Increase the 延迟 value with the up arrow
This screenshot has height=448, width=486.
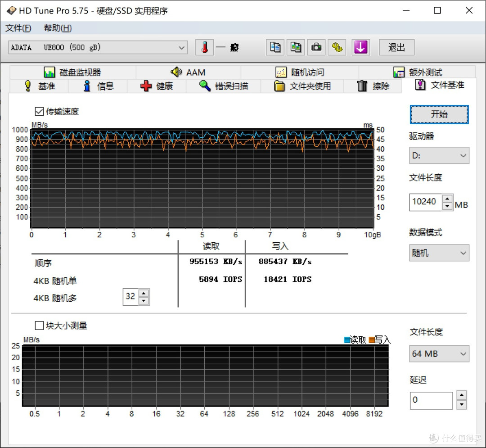(462, 396)
